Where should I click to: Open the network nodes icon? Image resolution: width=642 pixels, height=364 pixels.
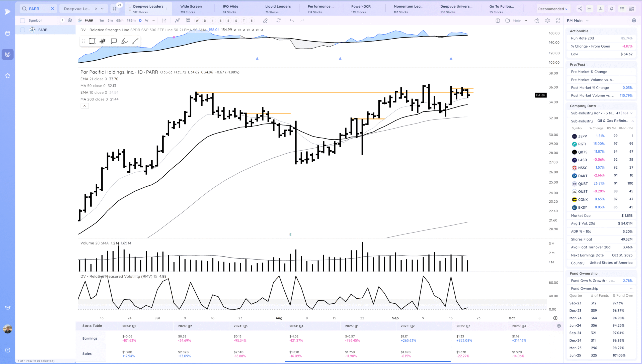601,9
